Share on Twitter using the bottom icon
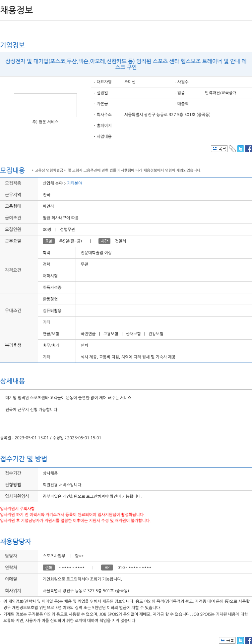 click(240, 640)
